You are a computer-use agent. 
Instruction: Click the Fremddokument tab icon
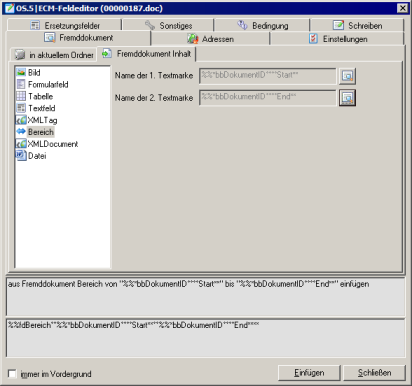[50, 38]
